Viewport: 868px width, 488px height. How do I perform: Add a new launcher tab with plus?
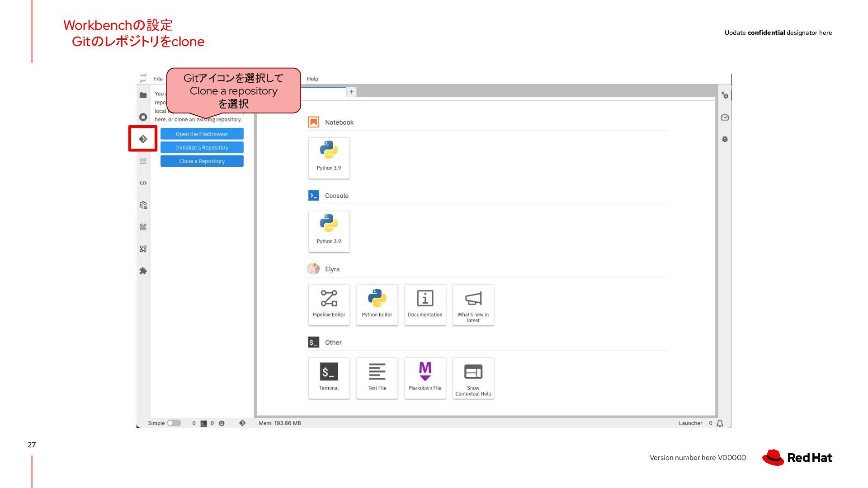(x=351, y=92)
